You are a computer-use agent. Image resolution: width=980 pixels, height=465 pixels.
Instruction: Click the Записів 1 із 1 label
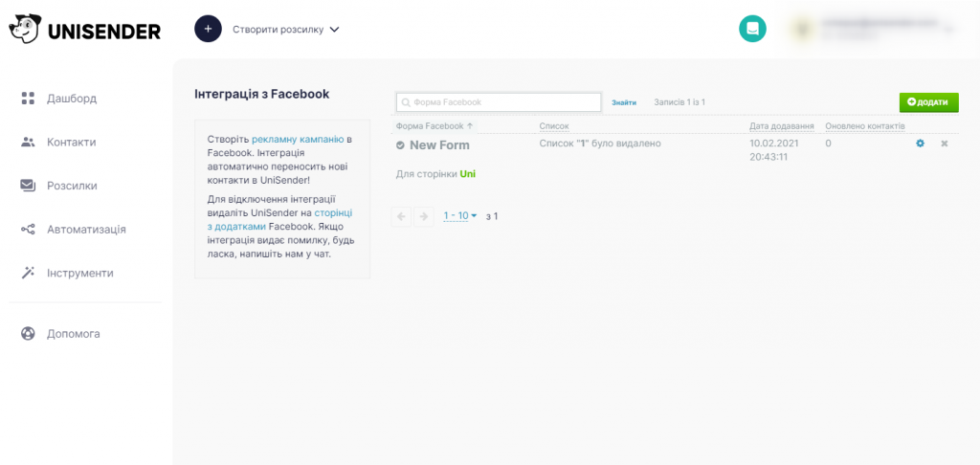coord(679,101)
